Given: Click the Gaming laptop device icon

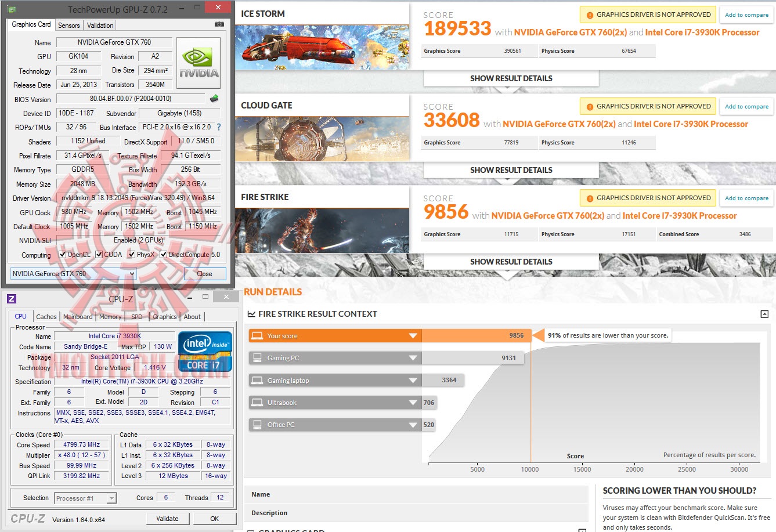Looking at the screenshot, I should 257,380.
